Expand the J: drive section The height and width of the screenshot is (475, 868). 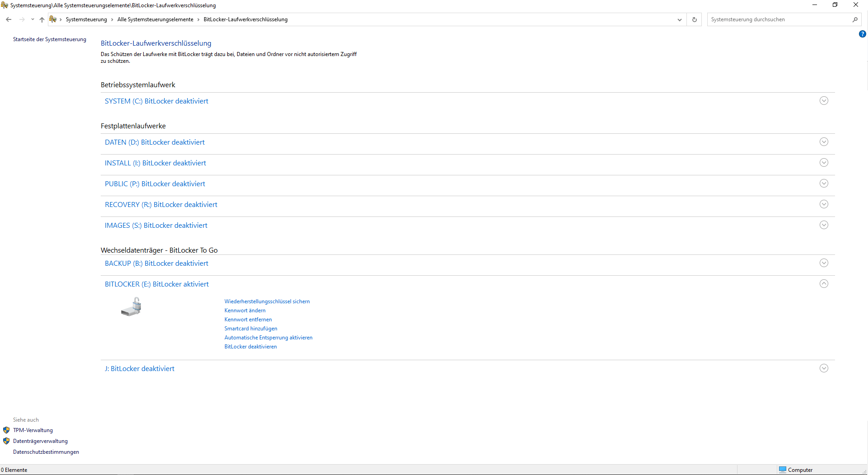pyautogui.click(x=824, y=368)
